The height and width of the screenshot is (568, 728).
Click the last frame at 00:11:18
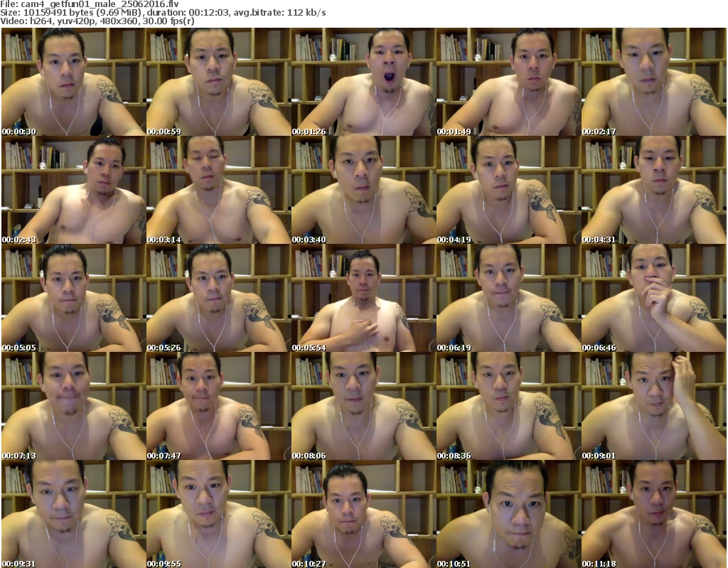coord(654,514)
